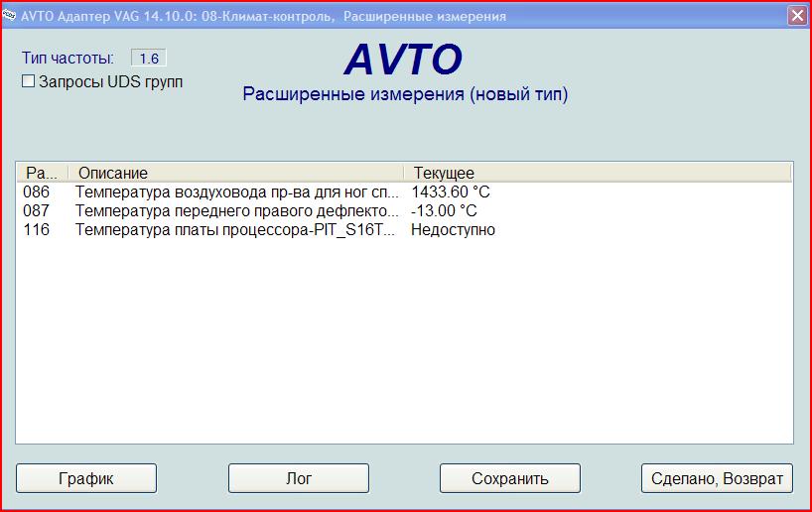The height and width of the screenshot is (512, 812).
Task: Select row 086 in measurements list
Action: pos(404,192)
